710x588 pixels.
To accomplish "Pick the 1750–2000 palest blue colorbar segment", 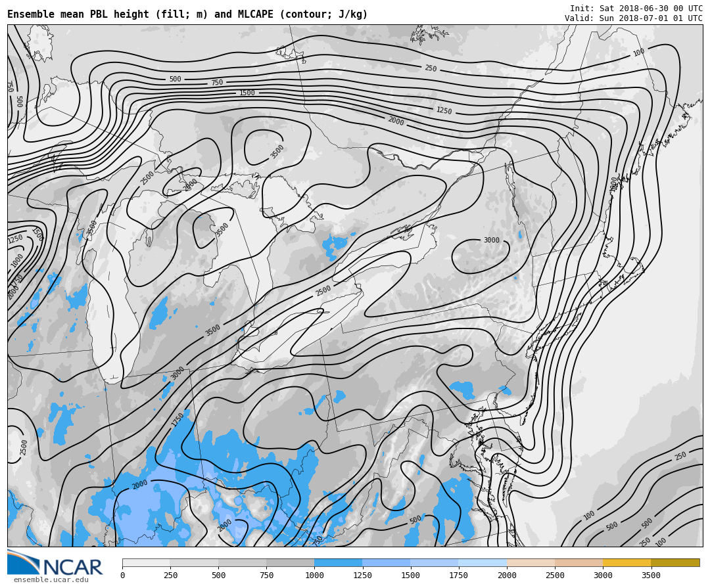I will click(483, 562).
